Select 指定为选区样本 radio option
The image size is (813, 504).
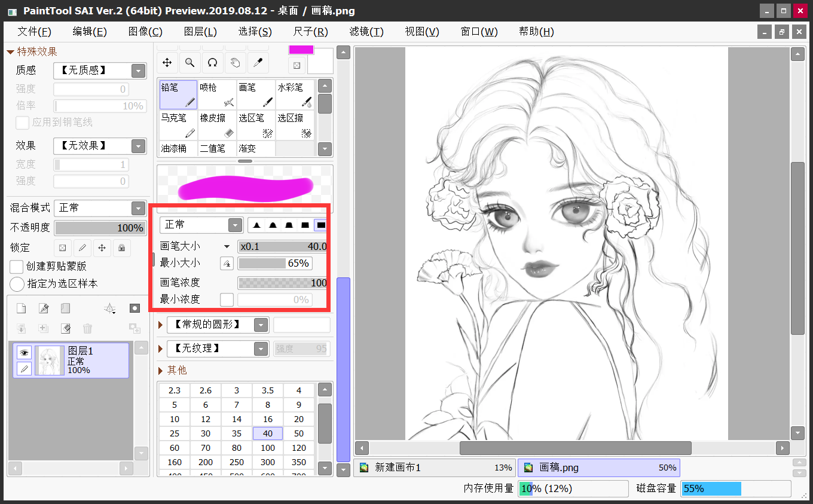point(17,283)
